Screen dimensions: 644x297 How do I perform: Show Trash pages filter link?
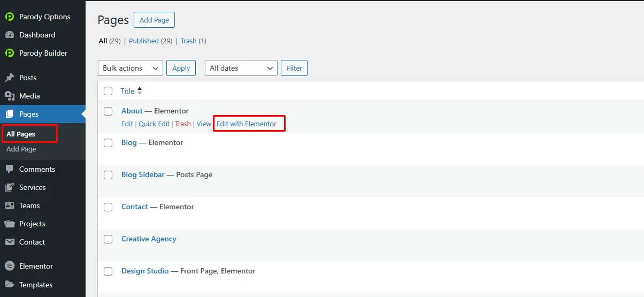point(188,41)
